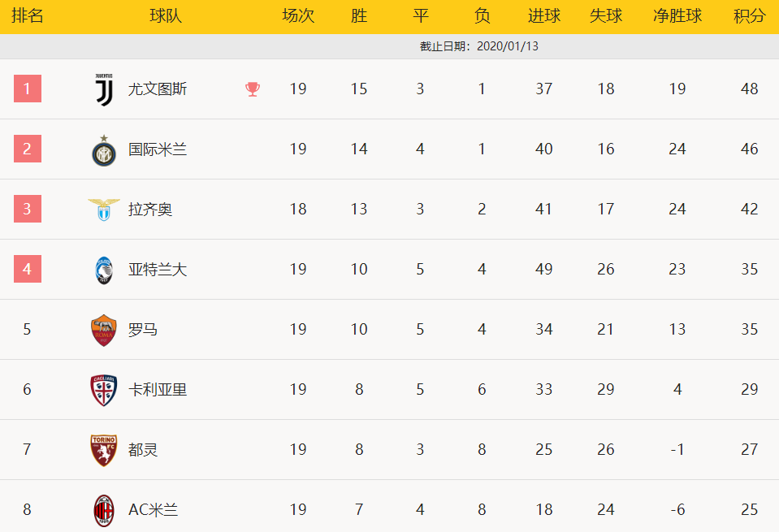Click the Atalanta club crest

[x=104, y=270]
